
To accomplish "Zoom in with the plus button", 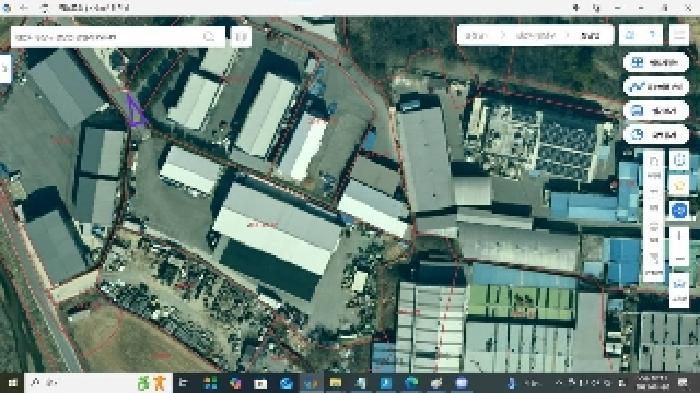I will tap(679, 236).
